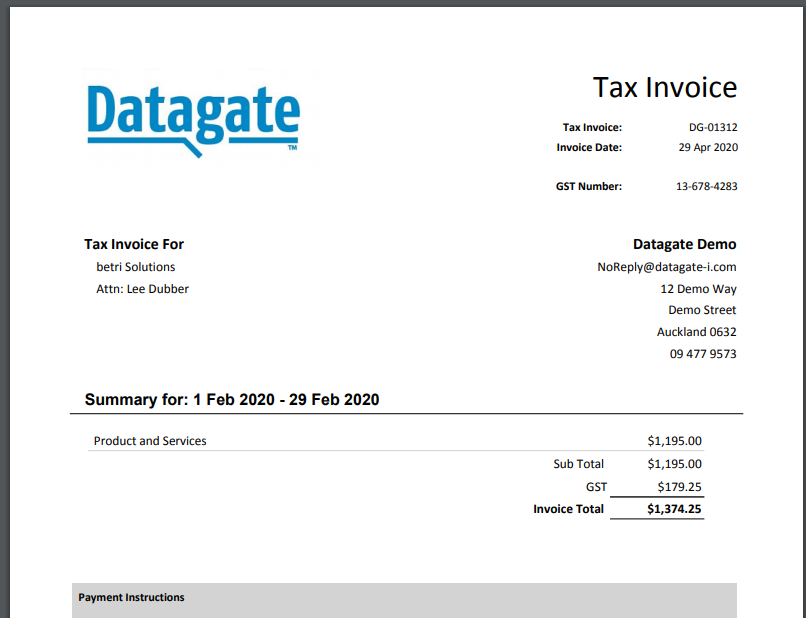Open the NoReply@datagate-i.com email address
806x618 pixels.
tap(666, 267)
